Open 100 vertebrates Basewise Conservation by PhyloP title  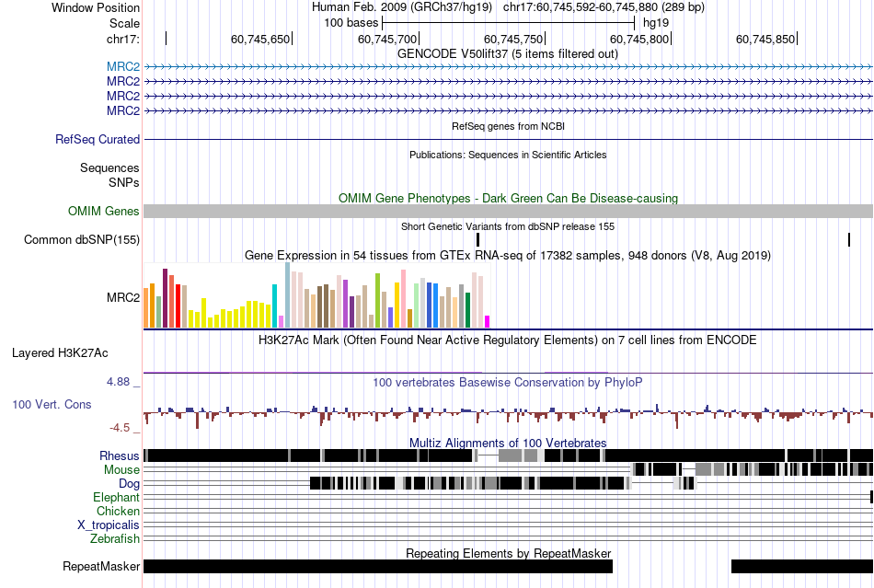508,383
